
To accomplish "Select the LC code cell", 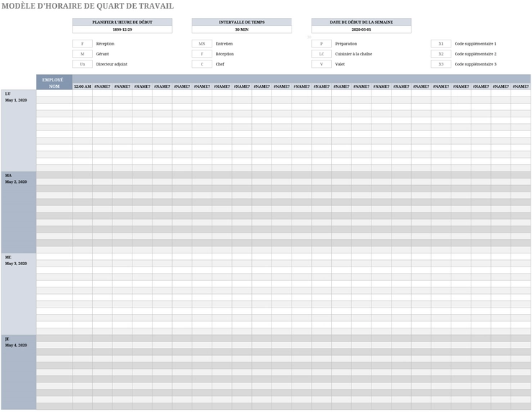I will tap(322, 54).
